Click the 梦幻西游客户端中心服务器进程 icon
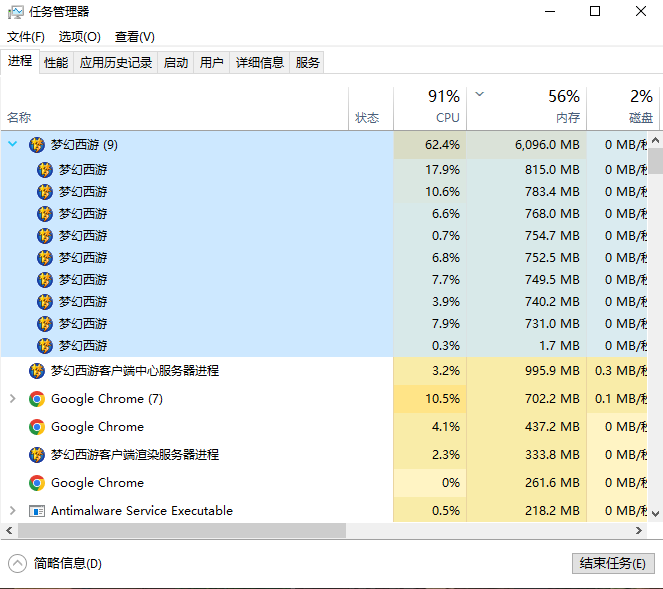The height and width of the screenshot is (589, 663). [37, 371]
